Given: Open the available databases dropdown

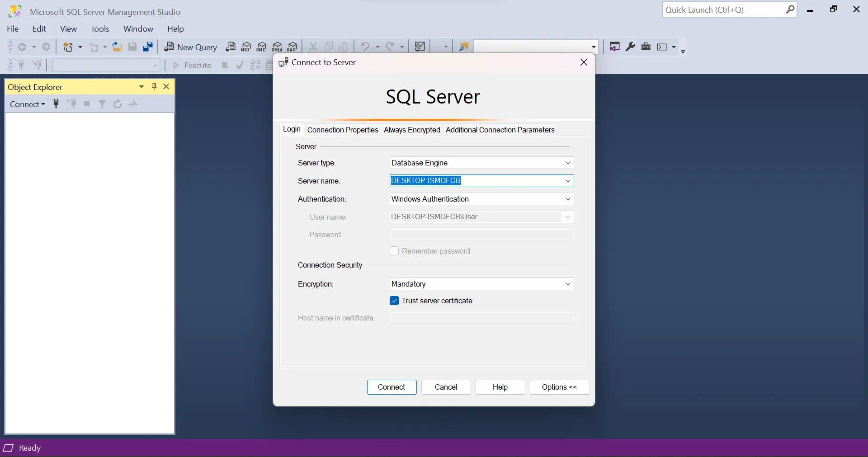Looking at the screenshot, I should [106, 66].
